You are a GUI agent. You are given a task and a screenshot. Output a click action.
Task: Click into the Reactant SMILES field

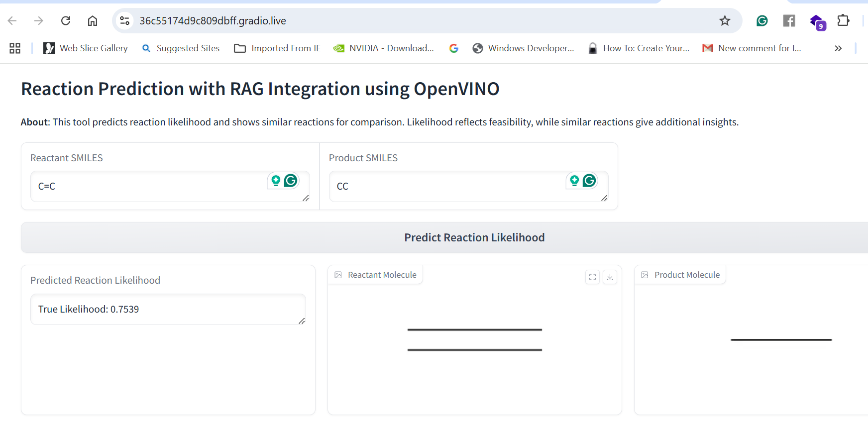click(170, 186)
